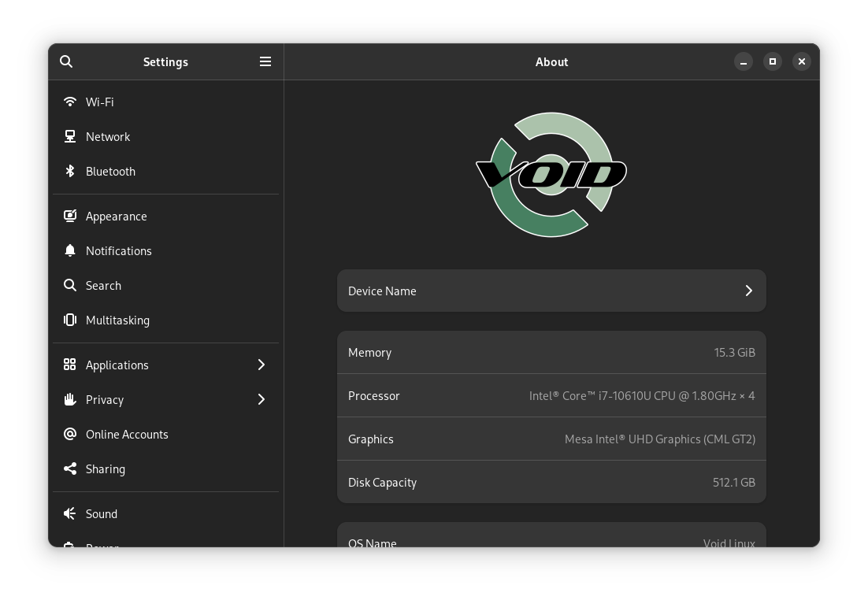Click the Settings sidebar title
The image size is (868, 600).
pos(165,62)
